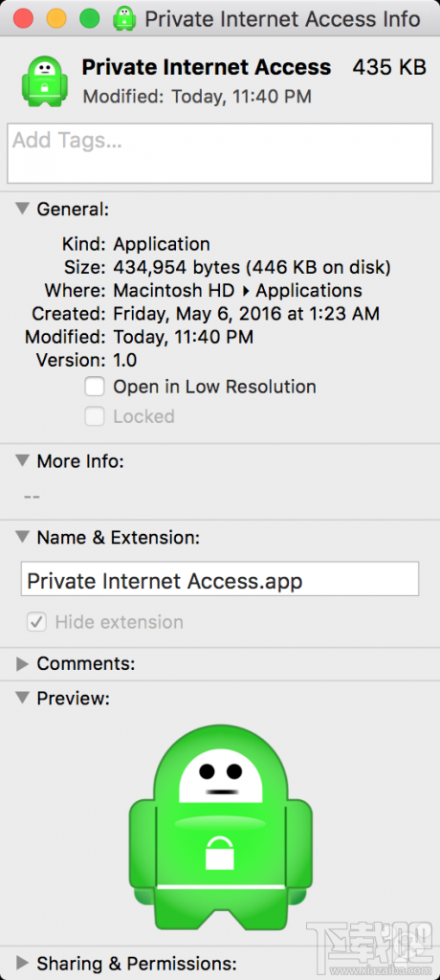Viewport: 440px width, 980px height.
Task: Zoom the window with green button
Action: 89,18
